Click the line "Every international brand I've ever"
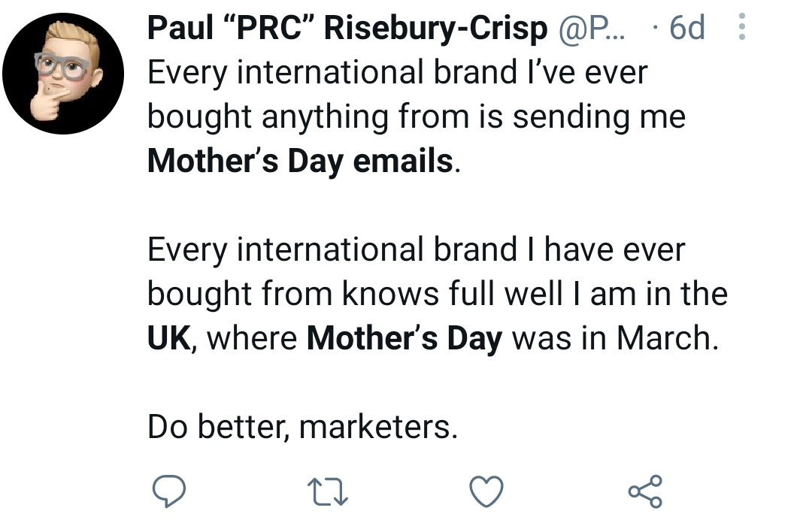Screen dimensions: 812x532 397,73
